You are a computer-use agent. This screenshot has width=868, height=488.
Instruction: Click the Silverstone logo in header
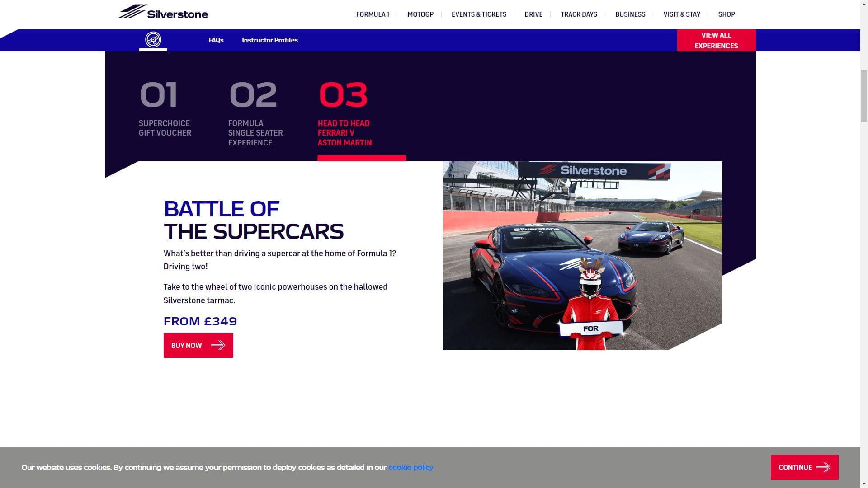163,12
